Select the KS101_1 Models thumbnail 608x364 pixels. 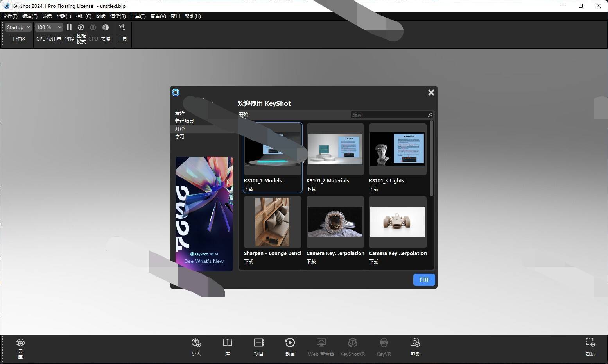point(273,149)
